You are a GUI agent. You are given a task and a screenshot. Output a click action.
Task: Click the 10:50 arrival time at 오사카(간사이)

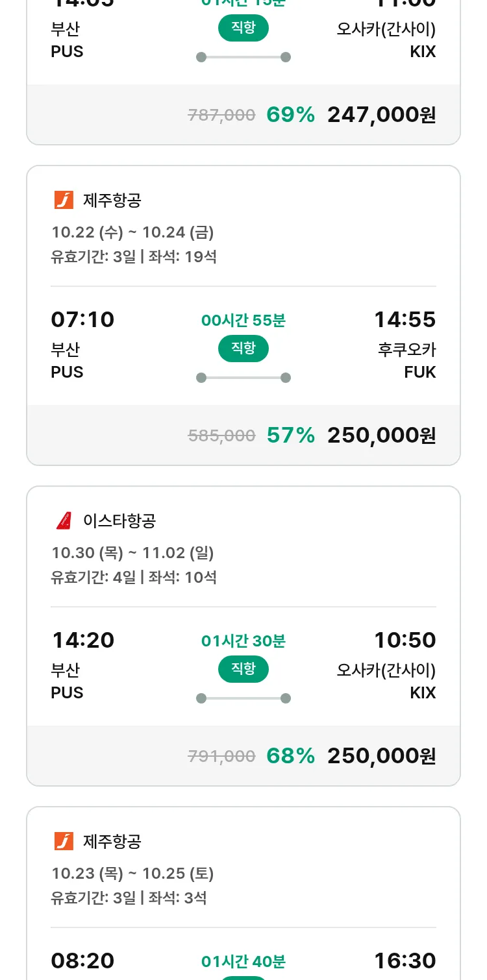(x=405, y=640)
